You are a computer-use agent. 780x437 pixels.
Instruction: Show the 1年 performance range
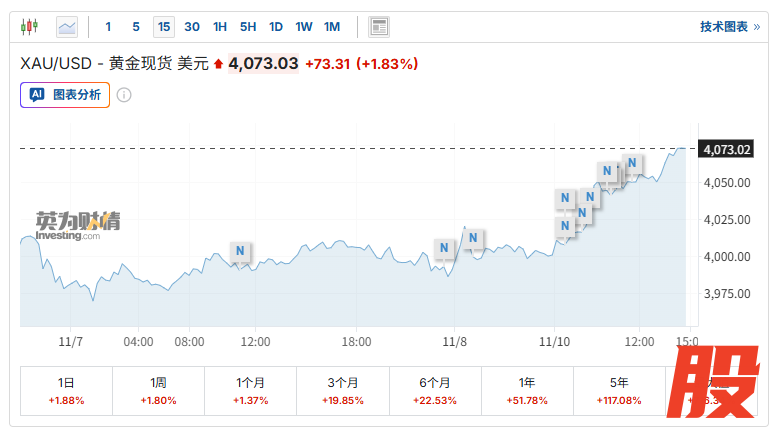click(x=527, y=390)
